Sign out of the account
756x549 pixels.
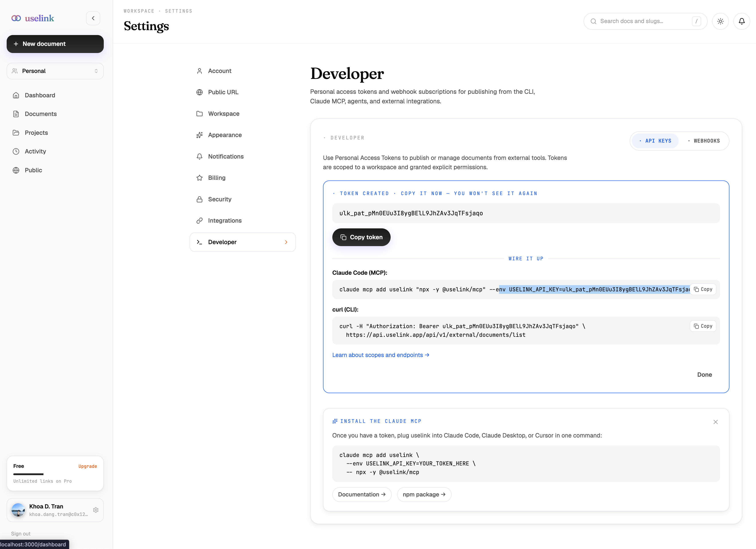(21, 534)
